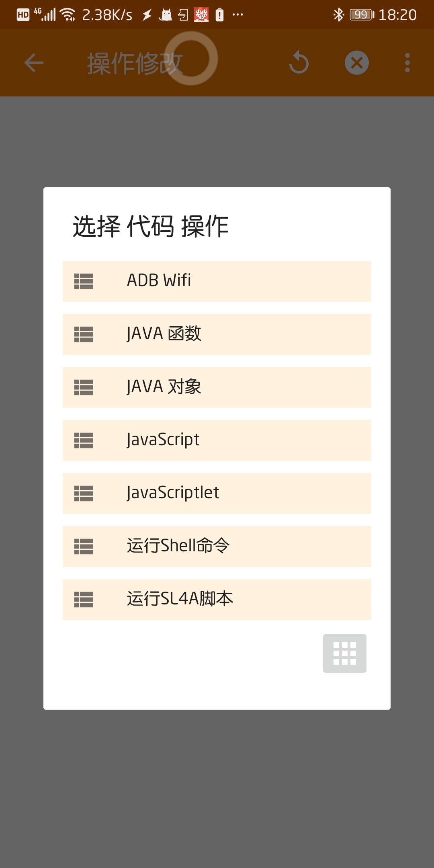The width and height of the screenshot is (434, 868).
Task: Select the ADB Wifi action
Action: (217, 281)
